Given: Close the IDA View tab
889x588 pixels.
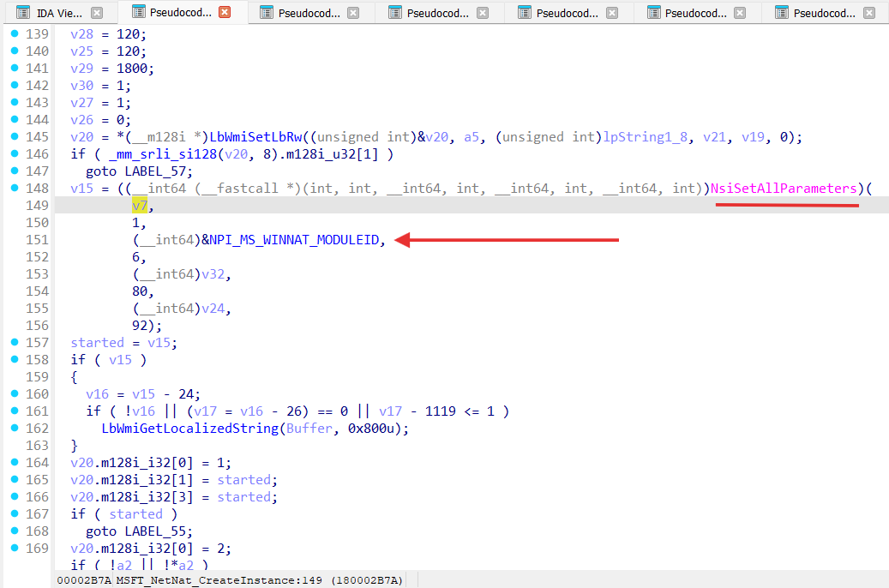Looking at the screenshot, I should [x=97, y=13].
